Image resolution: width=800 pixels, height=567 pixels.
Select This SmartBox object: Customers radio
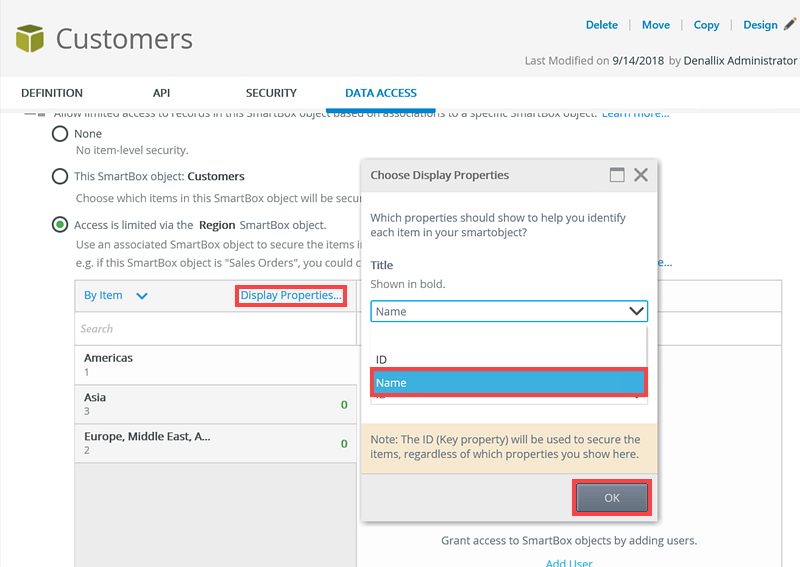pyautogui.click(x=60, y=177)
